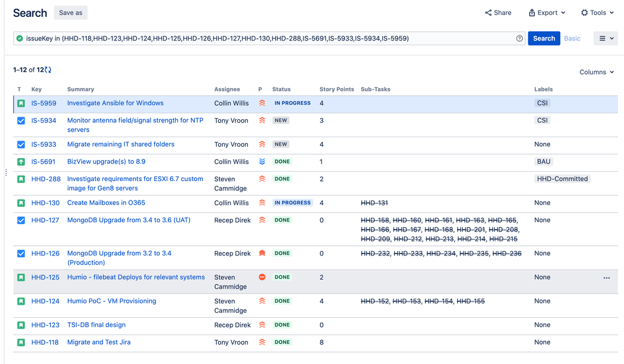Switch to Basic search mode
The height and width of the screenshot is (364, 624).
coord(572,38)
